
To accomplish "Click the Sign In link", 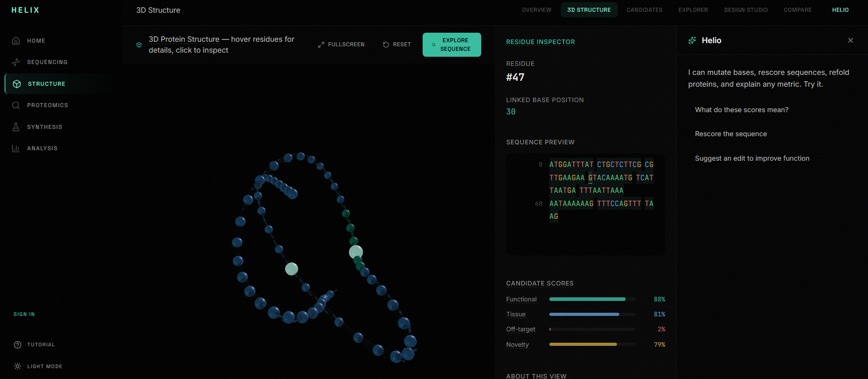I will pyautogui.click(x=24, y=314).
